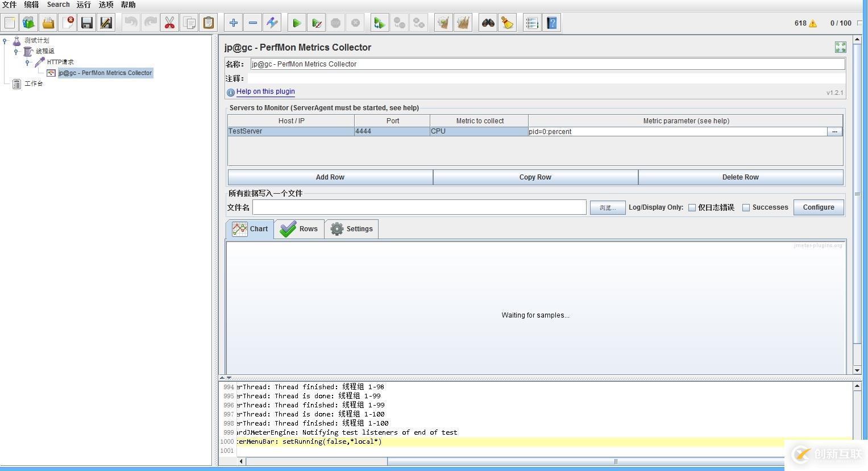Open the metric parameter ellipsis editor button
868x471 pixels.
tap(834, 131)
